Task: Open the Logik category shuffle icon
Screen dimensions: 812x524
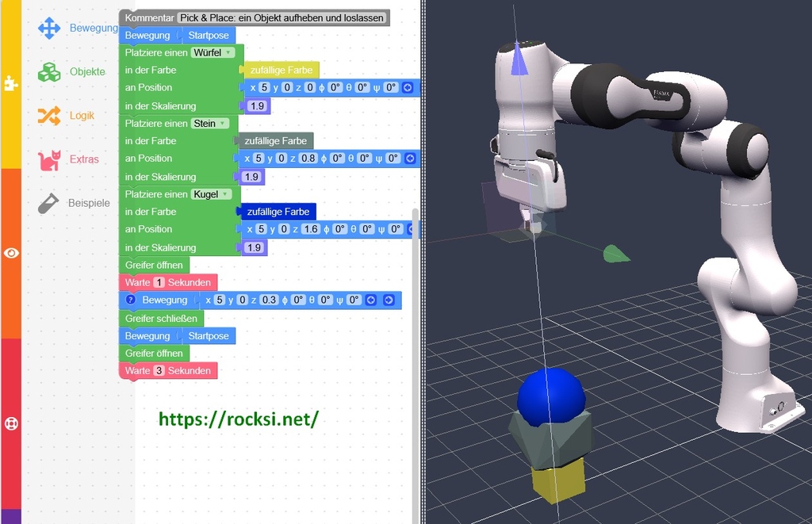Action: click(x=49, y=116)
